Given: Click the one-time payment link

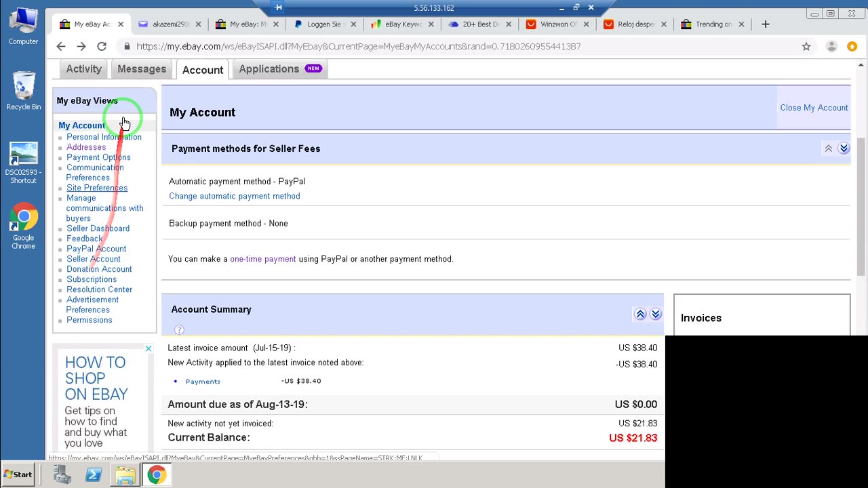Looking at the screenshot, I should (263, 259).
